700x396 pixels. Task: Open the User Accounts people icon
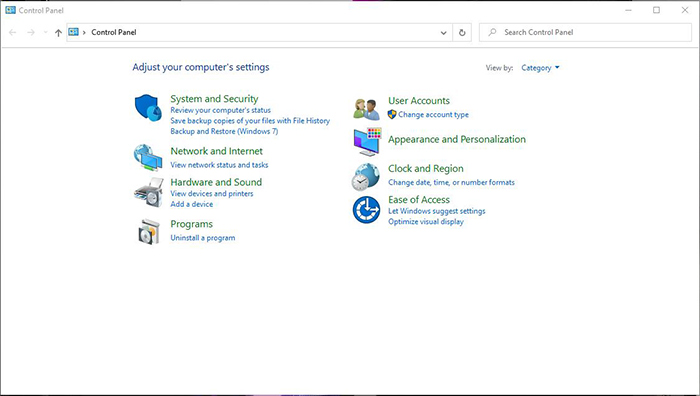[366, 109]
